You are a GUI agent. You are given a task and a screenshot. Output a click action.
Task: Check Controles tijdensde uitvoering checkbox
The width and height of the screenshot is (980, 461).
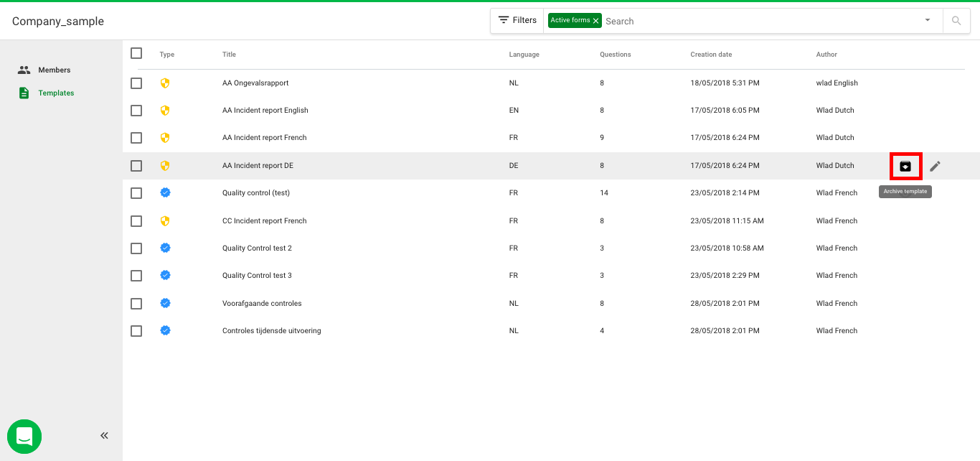click(x=136, y=331)
